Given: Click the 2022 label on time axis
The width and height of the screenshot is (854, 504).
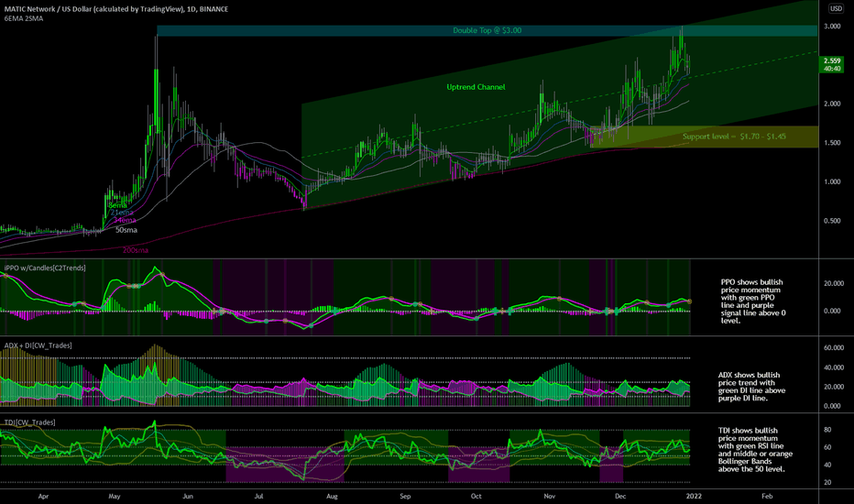Looking at the screenshot, I should point(694,497).
